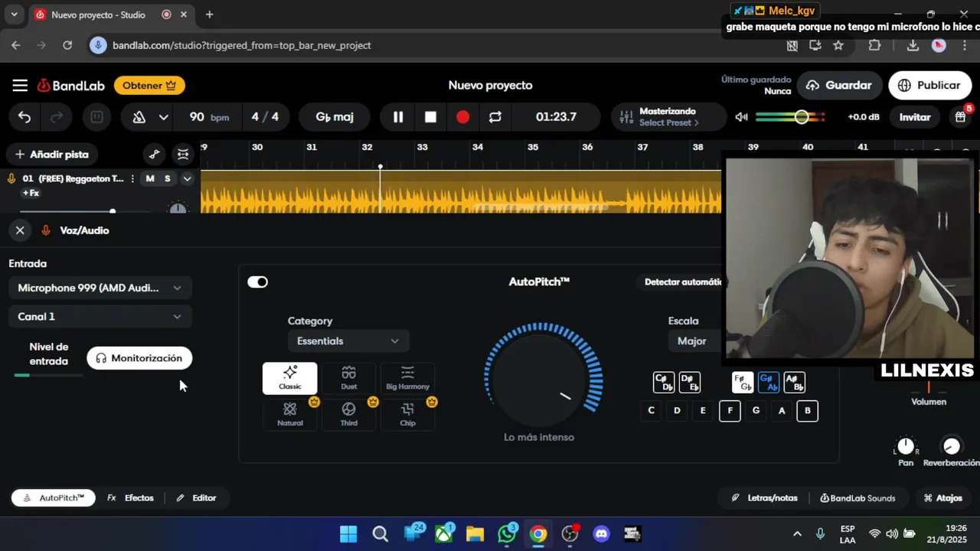Switch to the Efectos tab

(130, 498)
